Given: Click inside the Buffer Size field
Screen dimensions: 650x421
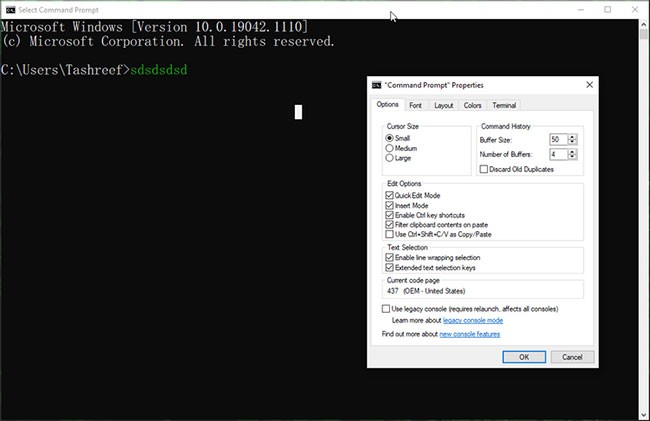Looking at the screenshot, I should pos(557,139).
